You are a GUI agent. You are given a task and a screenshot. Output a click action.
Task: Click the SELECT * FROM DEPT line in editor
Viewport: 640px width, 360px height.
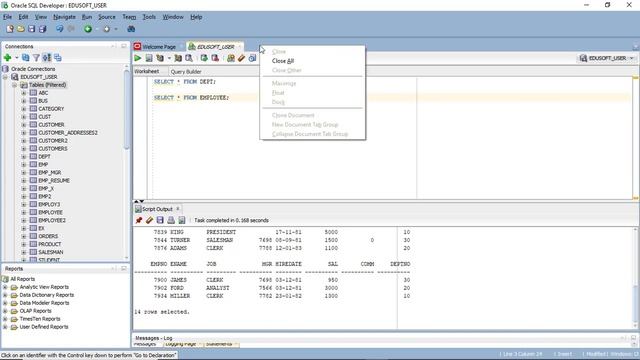tap(185, 82)
